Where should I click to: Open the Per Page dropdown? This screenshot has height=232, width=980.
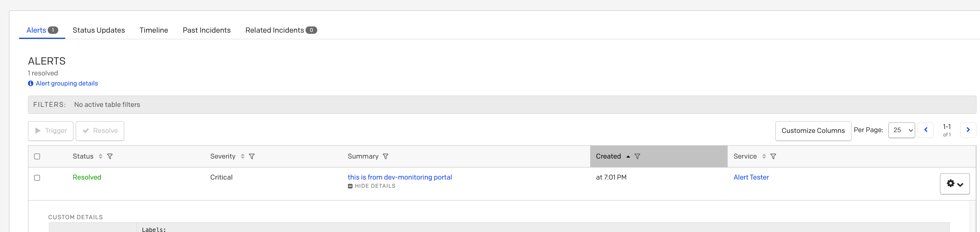click(902, 130)
